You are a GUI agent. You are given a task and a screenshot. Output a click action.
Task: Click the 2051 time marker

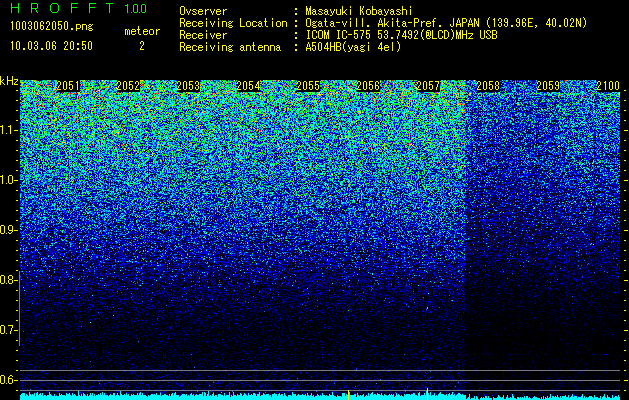tap(68, 86)
